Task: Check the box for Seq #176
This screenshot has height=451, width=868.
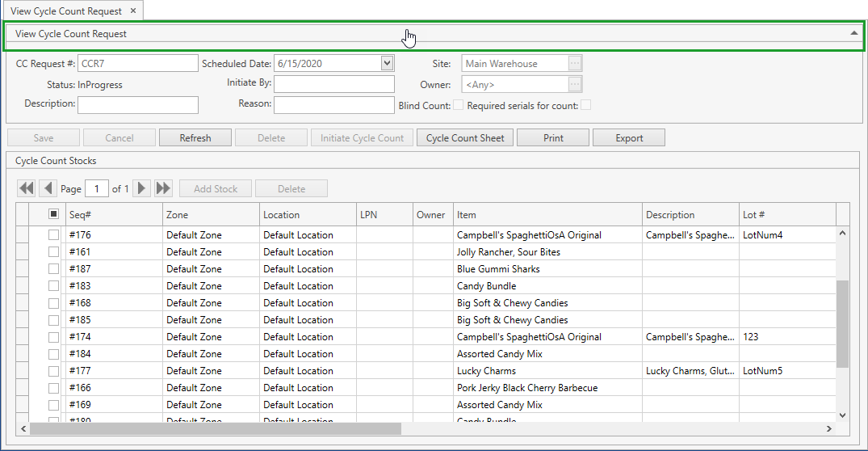Action: (53, 235)
